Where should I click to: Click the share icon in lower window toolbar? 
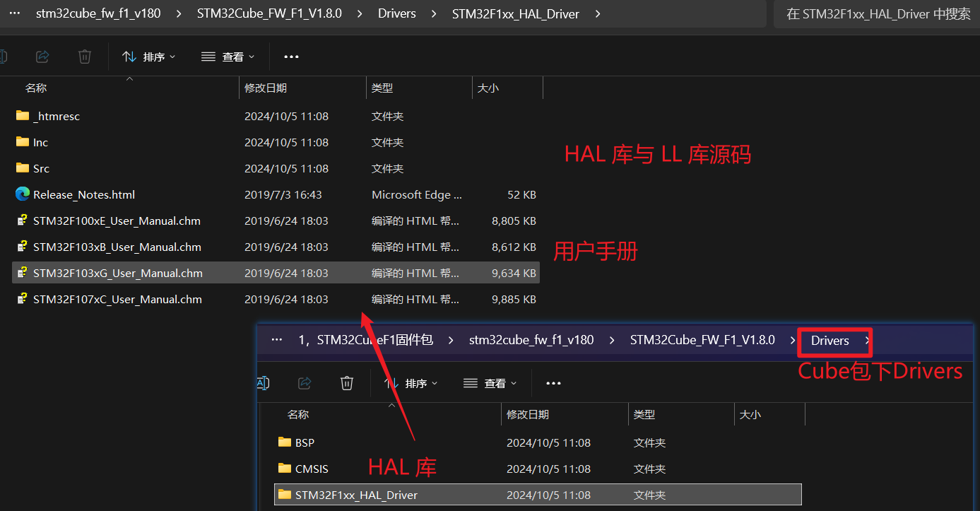(x=305, y=383)
